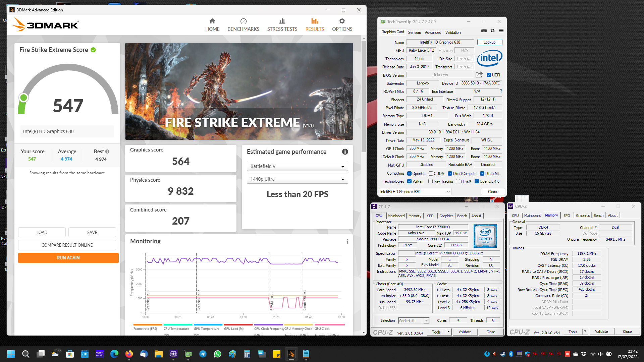Click the LOAD button in 3DMark
Screen dimensions: 644x362
tap(42, 232)
